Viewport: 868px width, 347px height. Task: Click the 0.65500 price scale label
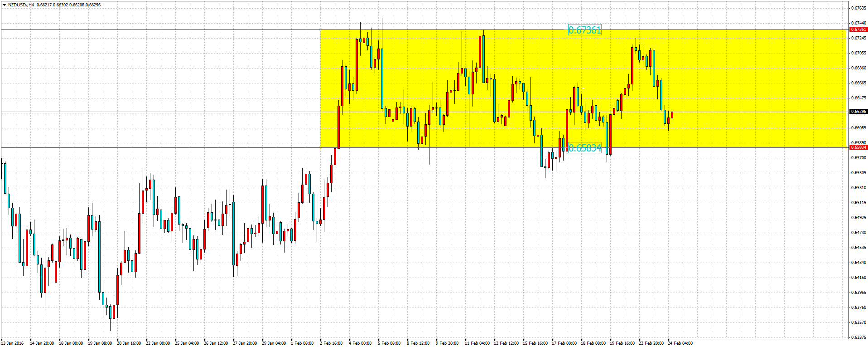tap(858, 173)
